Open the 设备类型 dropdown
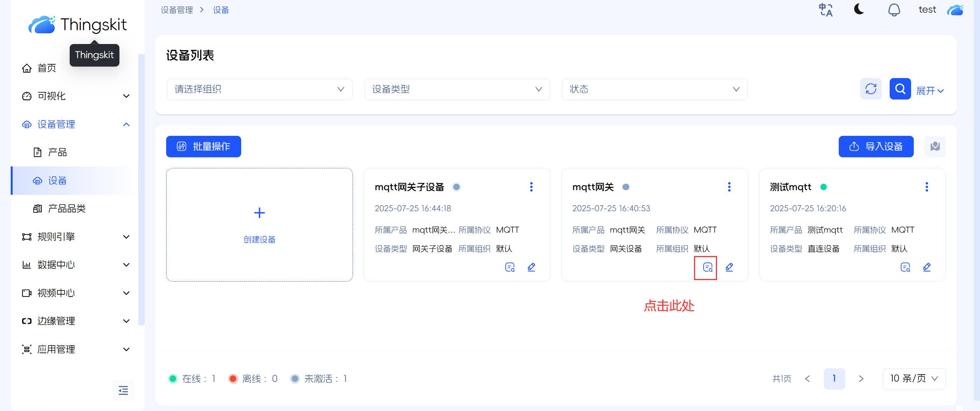 tap(457, 90)
